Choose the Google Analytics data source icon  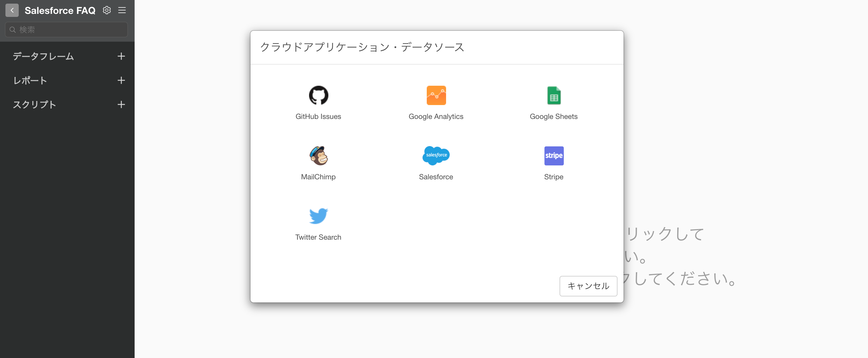(436, 95)
